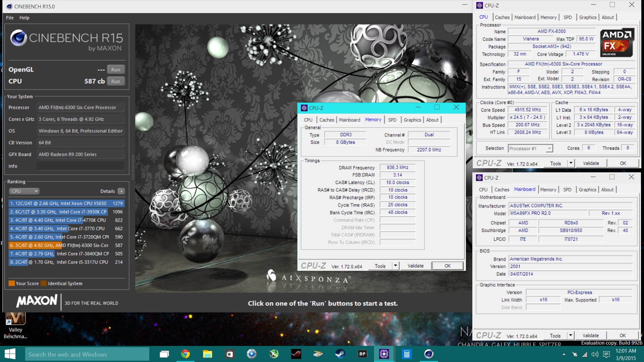Select the AMD FX-6300 ranking entry
The height and width of the screenshot is (362, 644).
pyautogui.click(x=67, y=245)
